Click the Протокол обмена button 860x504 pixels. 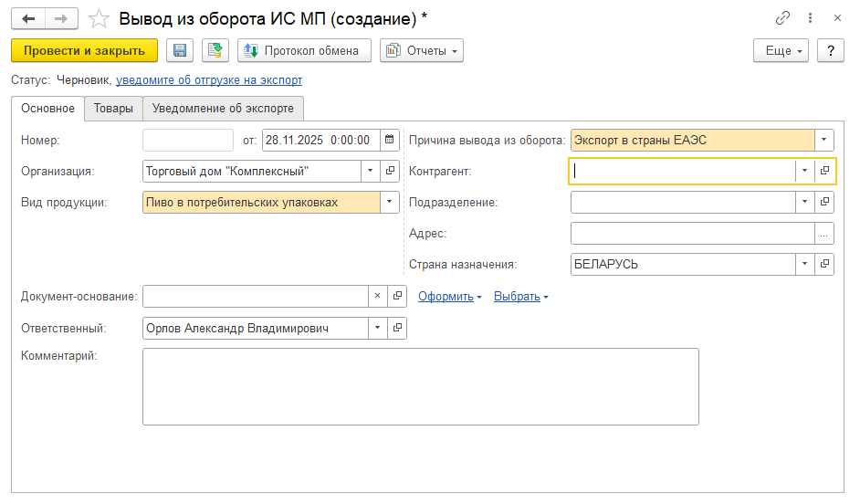click(x=304, y=51)
